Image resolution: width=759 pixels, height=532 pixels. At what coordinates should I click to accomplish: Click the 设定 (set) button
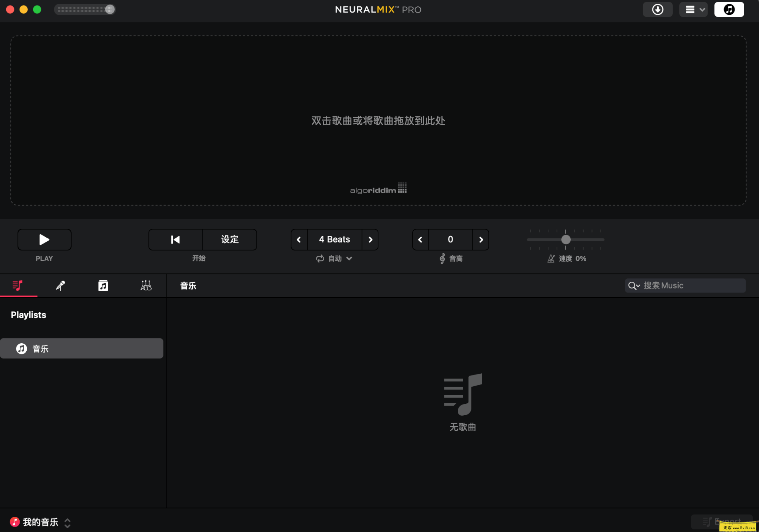(x=229, y=239)
